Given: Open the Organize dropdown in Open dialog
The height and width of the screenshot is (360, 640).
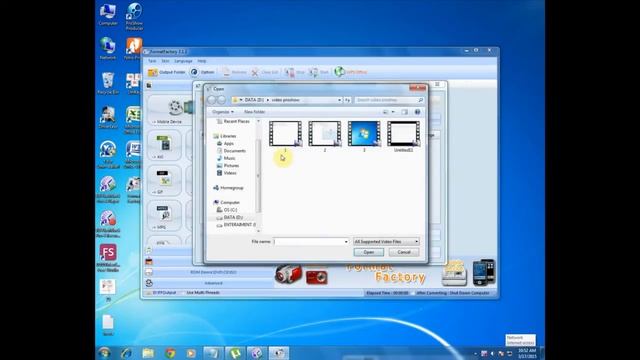Looking at the screenshot, I should 223,112.
